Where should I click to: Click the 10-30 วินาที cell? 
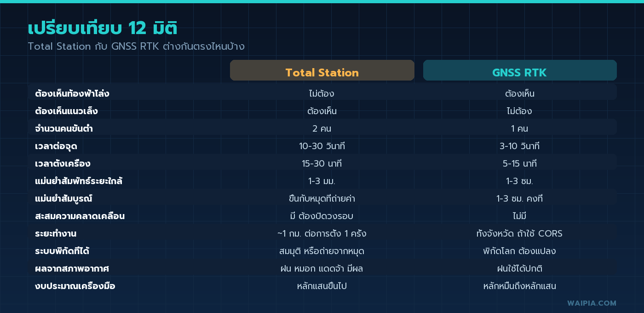(x=322, y=146)
